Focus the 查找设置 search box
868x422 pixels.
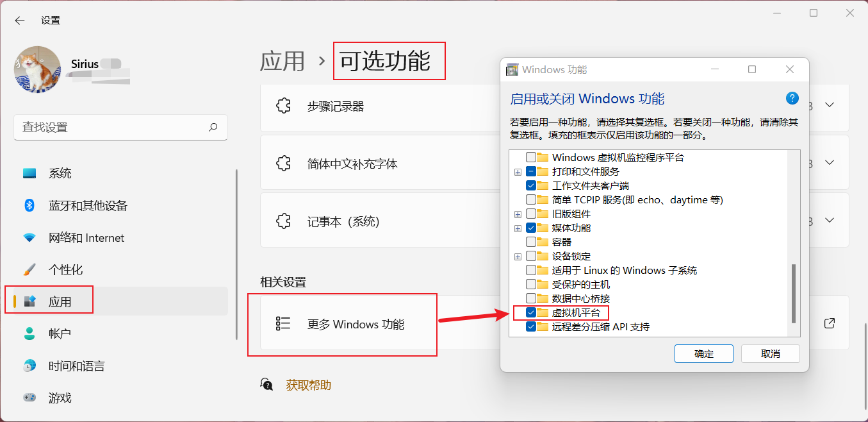point(120,127)
